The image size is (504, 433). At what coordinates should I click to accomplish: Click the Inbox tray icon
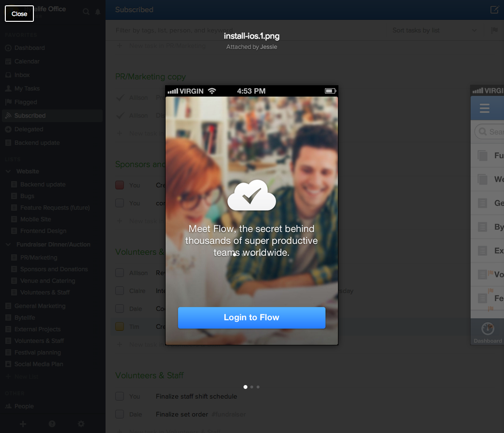click(8, 75)
